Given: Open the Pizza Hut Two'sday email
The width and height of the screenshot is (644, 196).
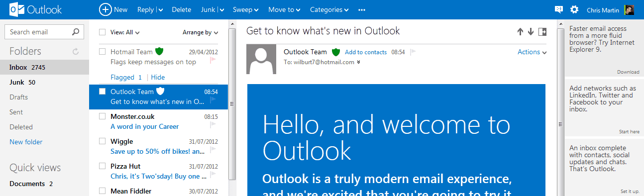Looking at the screenshot, I should coord(158,171).
